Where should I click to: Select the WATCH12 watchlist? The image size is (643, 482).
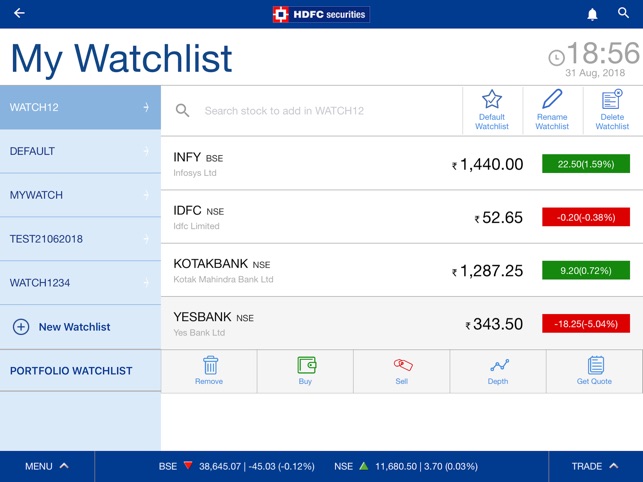coord(80,107)
